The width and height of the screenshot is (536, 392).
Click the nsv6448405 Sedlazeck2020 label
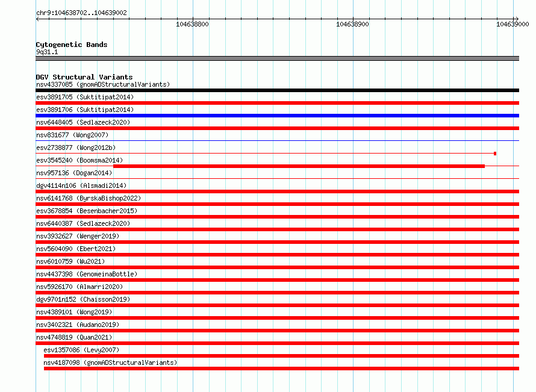(x=83, y=122)
